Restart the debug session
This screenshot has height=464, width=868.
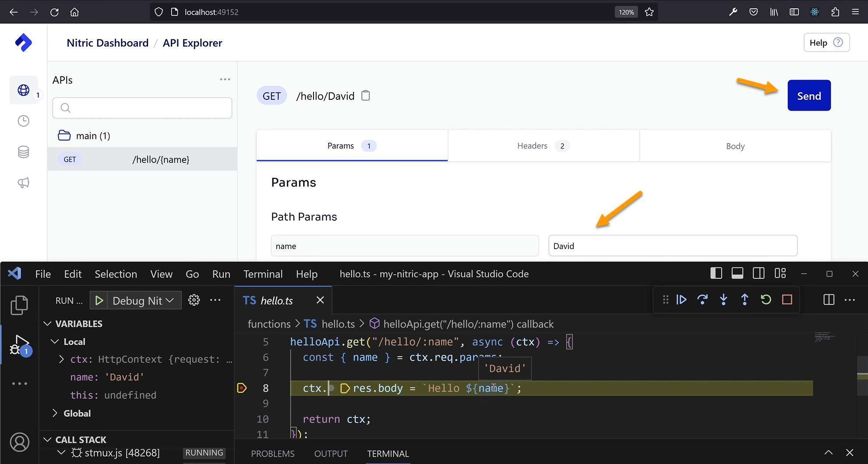[766, 300]
